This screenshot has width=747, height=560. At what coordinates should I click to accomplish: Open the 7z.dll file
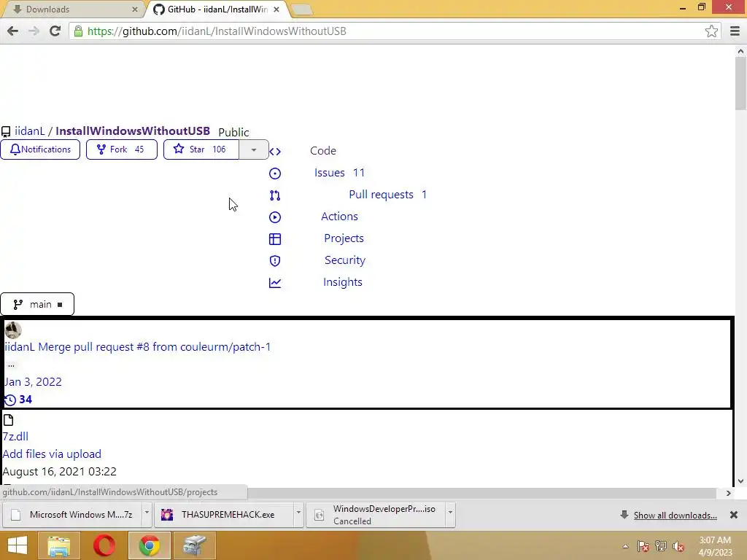pyautogui.click(x=15, y=437)
